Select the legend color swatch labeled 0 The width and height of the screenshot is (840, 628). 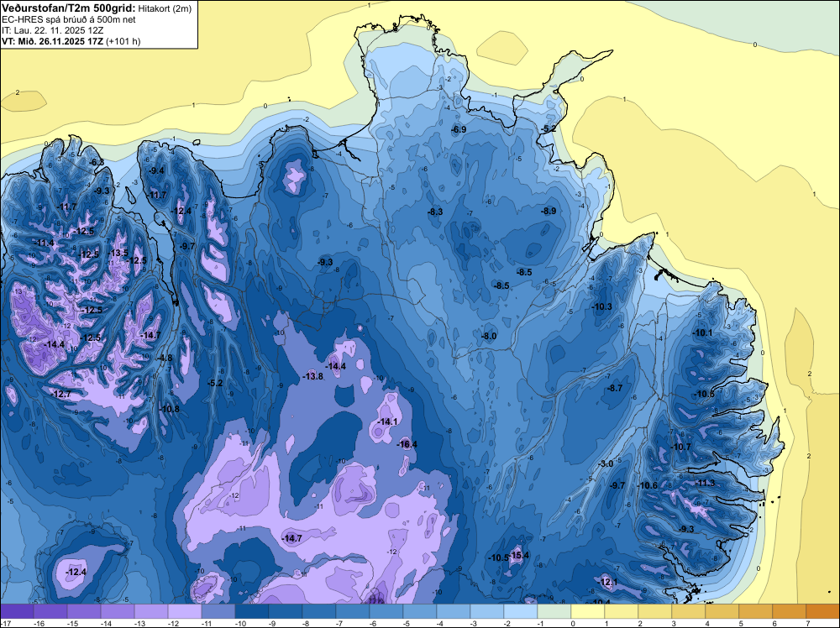point(588,611)
